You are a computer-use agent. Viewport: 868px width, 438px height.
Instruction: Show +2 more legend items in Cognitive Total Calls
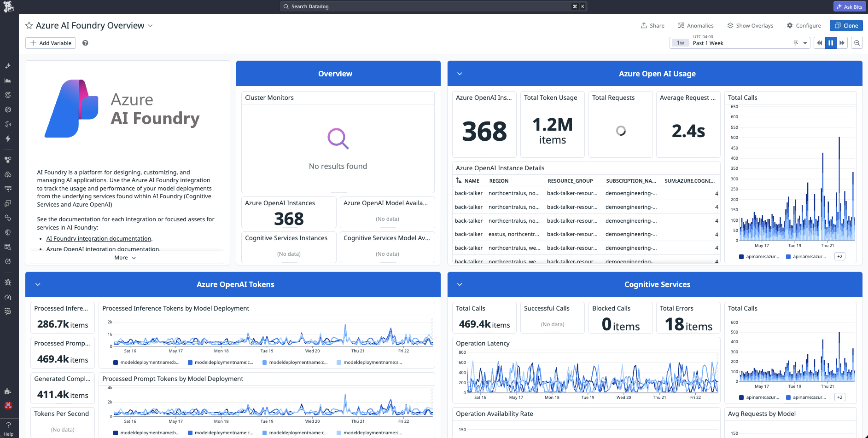pyautogui.click(x=840, y=397)
